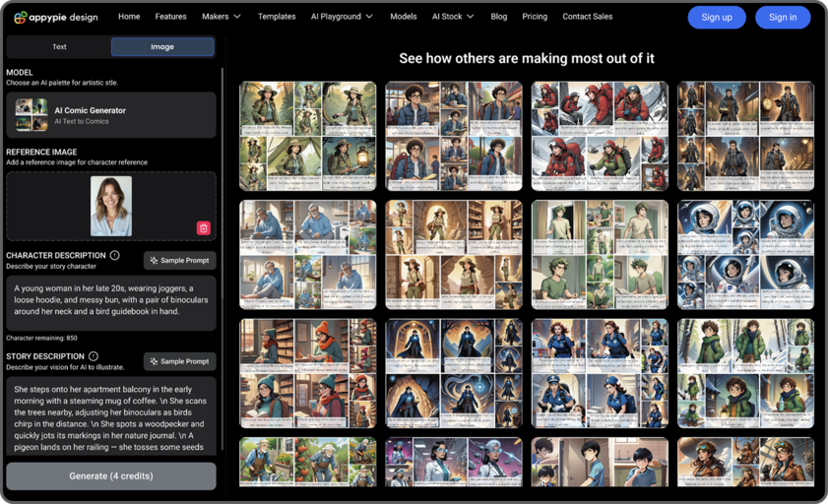Image resolution: width=828 pixels, height=504 pixels.
Task: Open the elderly man in blue hoodie comic
Action: click(x=308, y=254)
